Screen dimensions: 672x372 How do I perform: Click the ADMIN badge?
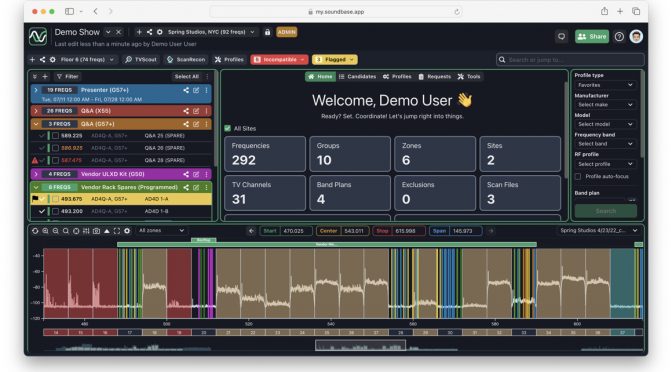[x=286, y=32]
